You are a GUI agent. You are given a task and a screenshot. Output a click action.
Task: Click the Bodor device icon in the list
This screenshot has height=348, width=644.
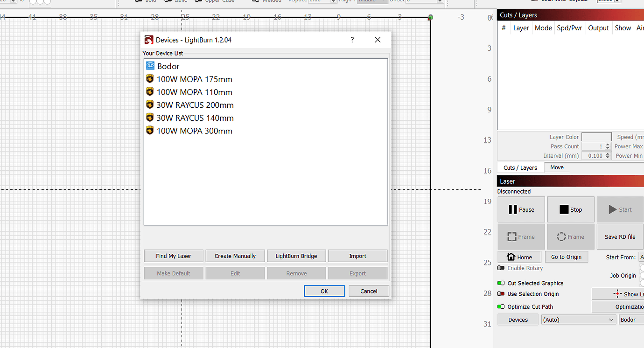[150, 66]
